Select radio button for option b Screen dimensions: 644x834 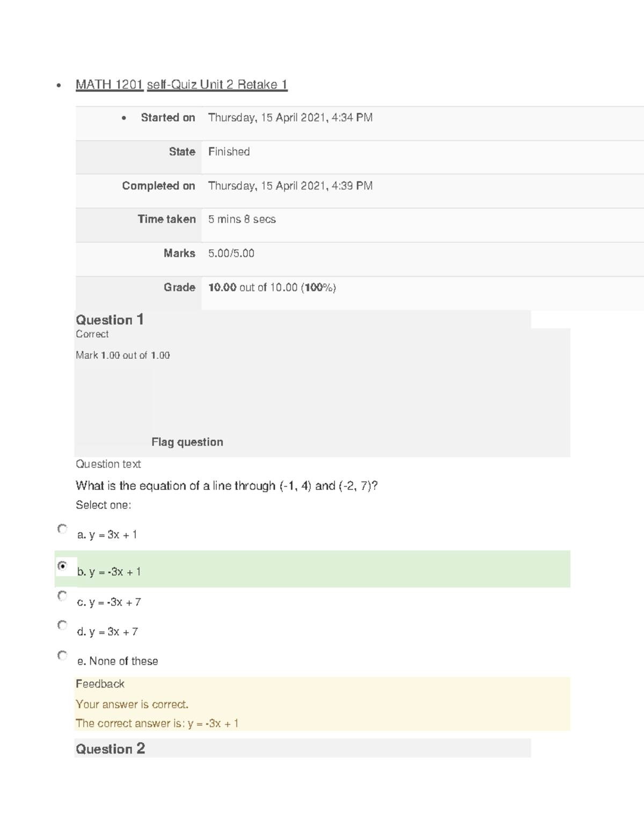coord(62,566)
